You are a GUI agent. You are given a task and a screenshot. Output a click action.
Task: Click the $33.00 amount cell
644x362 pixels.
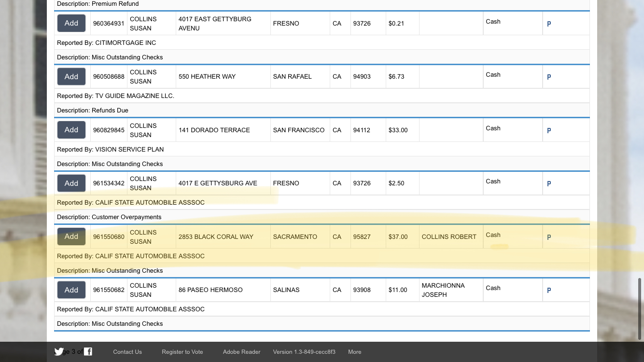point(403,130)
